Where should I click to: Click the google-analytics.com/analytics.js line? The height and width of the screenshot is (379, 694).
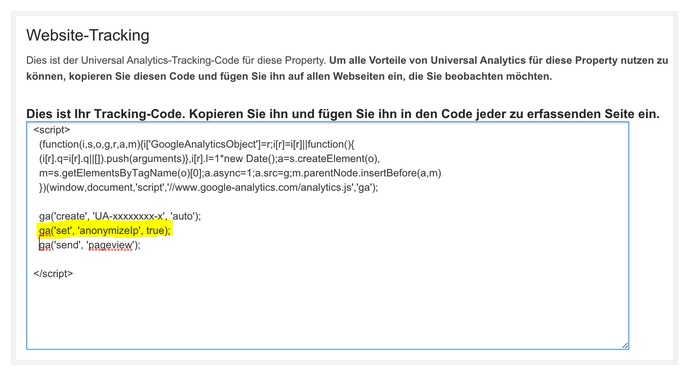click(208, 187)
